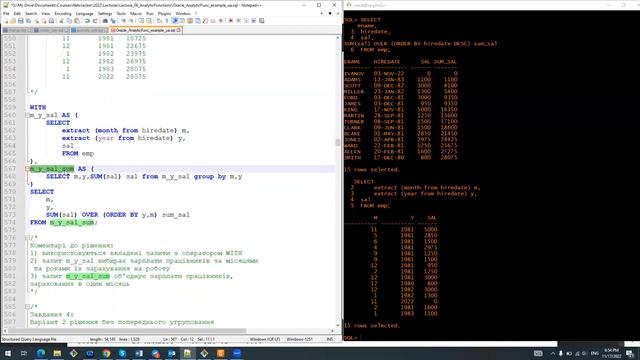Collapse the comment fold at line 576

pyautogui.click(x=27, y=238)
